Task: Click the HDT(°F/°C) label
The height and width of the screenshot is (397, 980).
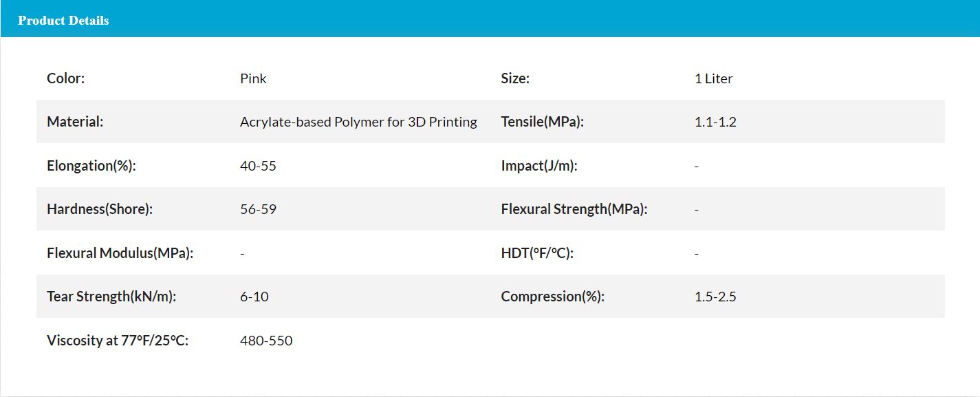Action: pos(537,253)
